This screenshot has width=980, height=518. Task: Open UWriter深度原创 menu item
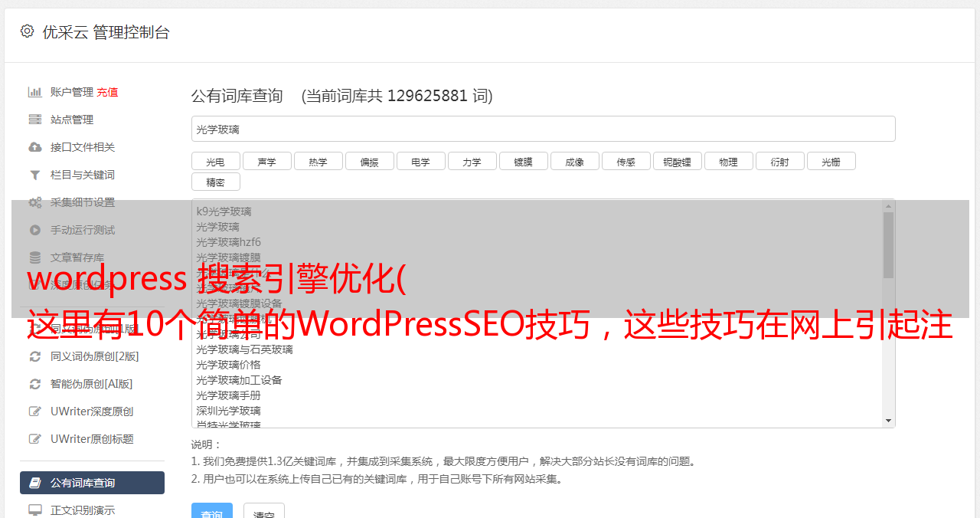click(92, 411)
